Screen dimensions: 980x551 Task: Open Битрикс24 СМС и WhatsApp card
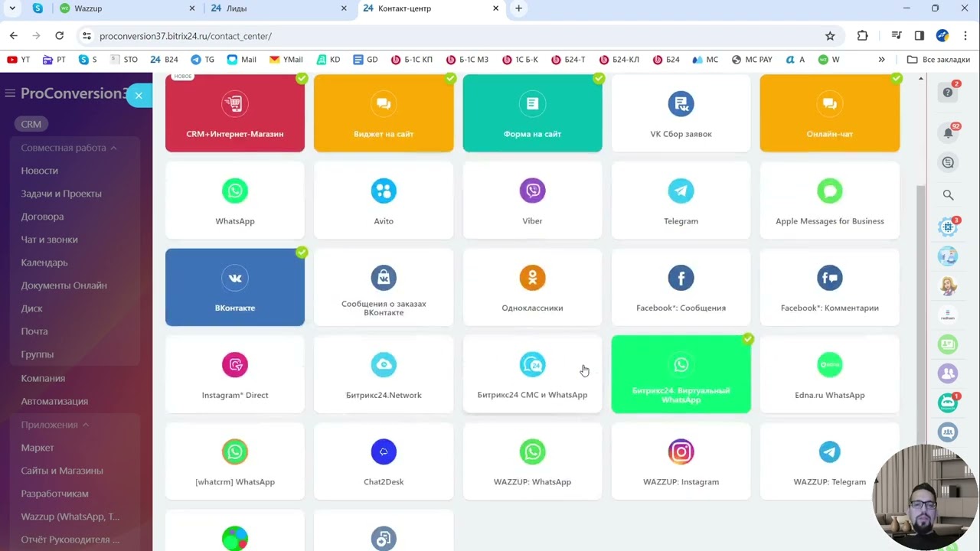click(532, 374)
